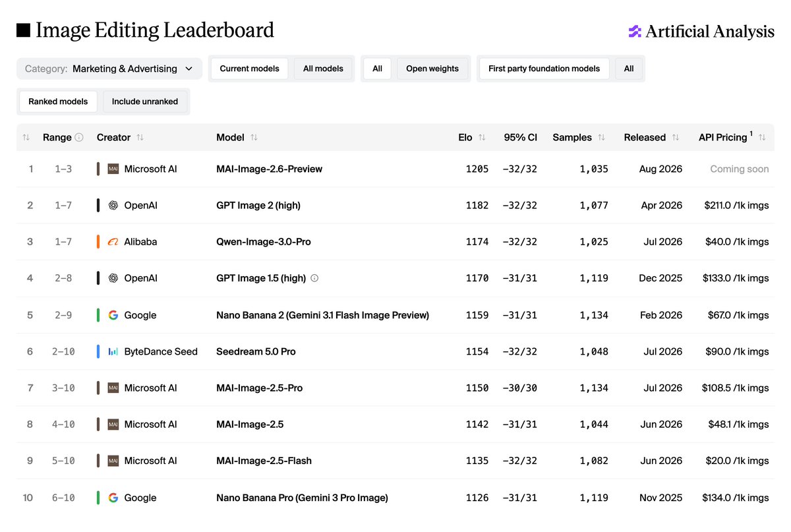Open MAI-Image-2.5 model link
Image resolution: width=791 pixels, height=532 pixels.
(249, 425)
